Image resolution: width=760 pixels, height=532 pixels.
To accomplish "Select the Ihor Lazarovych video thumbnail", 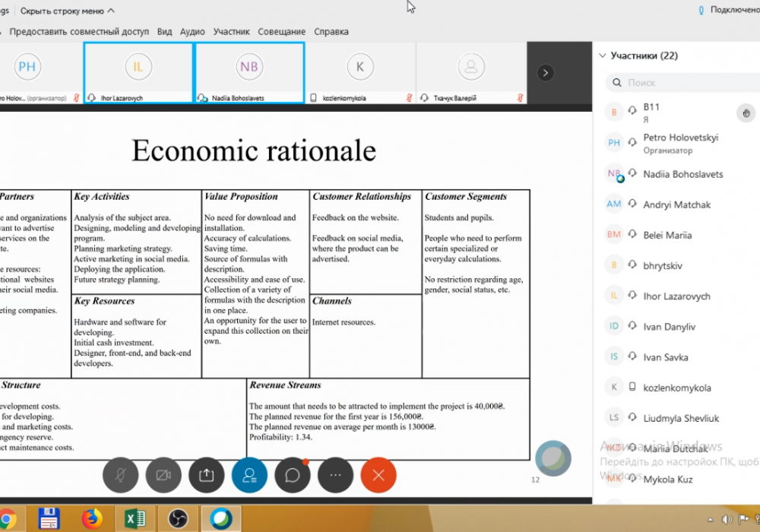I will [138, 72].
